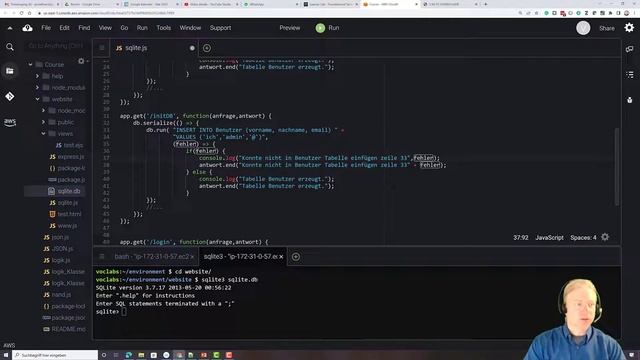Open the Go menu

pos(124,28)
